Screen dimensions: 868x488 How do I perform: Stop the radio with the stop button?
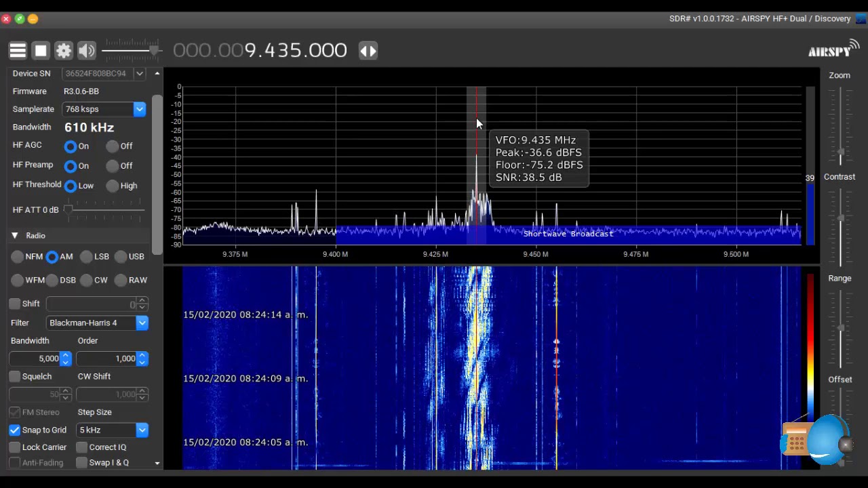tap(41, 51)
